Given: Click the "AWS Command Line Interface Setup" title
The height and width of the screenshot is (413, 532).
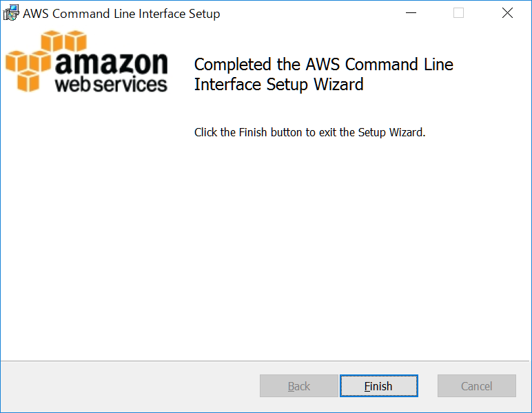Looking at the screenshot, I should (x=121, y=13).
